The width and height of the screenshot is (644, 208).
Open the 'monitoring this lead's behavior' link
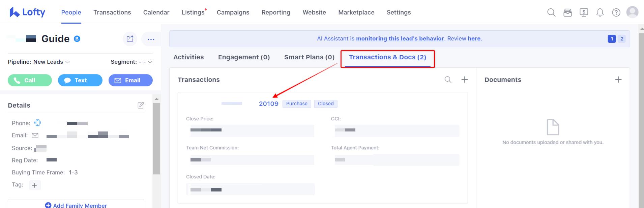[400, 38]
